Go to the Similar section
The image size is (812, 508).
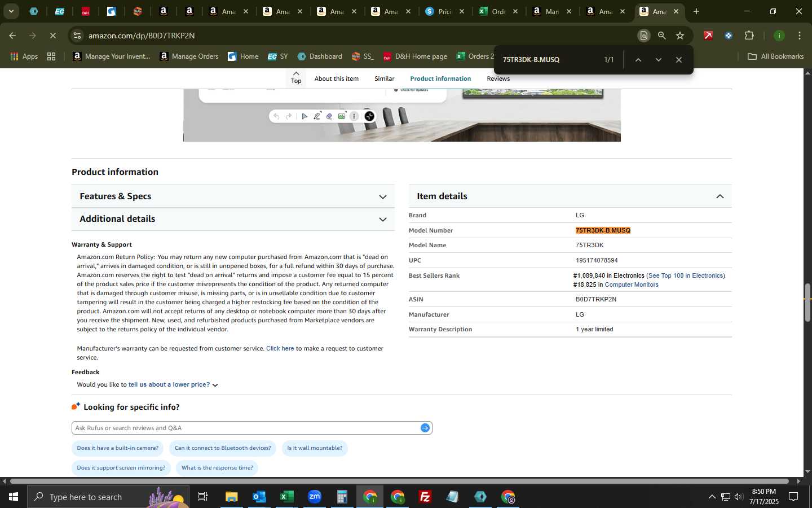(x=384, y=78)
